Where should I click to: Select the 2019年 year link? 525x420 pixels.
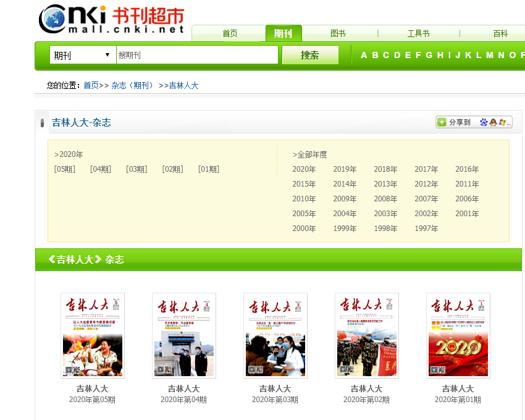(345, 169)
